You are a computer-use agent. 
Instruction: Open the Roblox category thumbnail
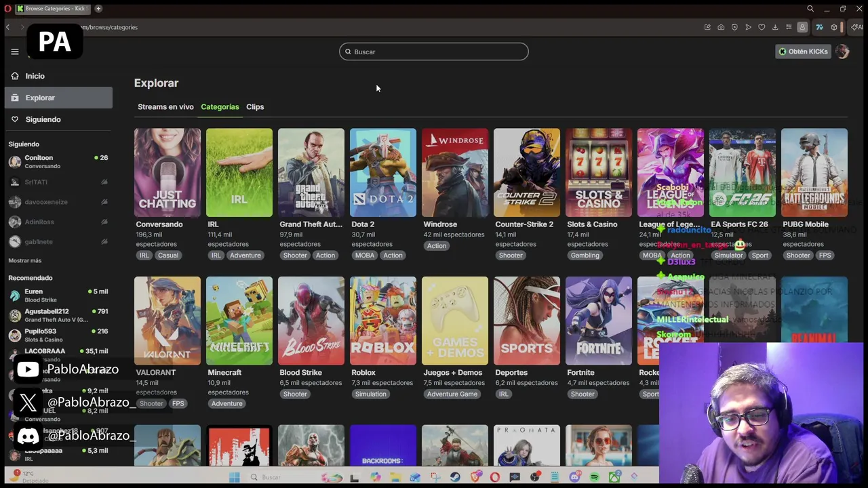[x=383, y=321]
